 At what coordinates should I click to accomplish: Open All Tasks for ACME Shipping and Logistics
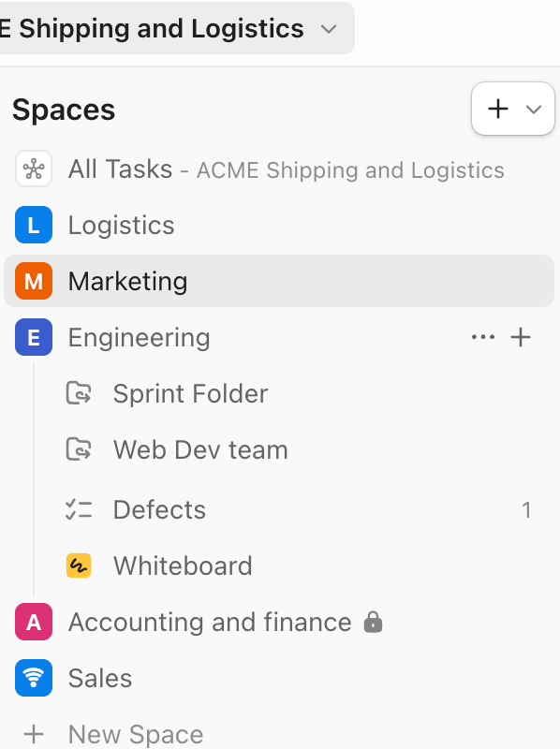click(122, 169)
